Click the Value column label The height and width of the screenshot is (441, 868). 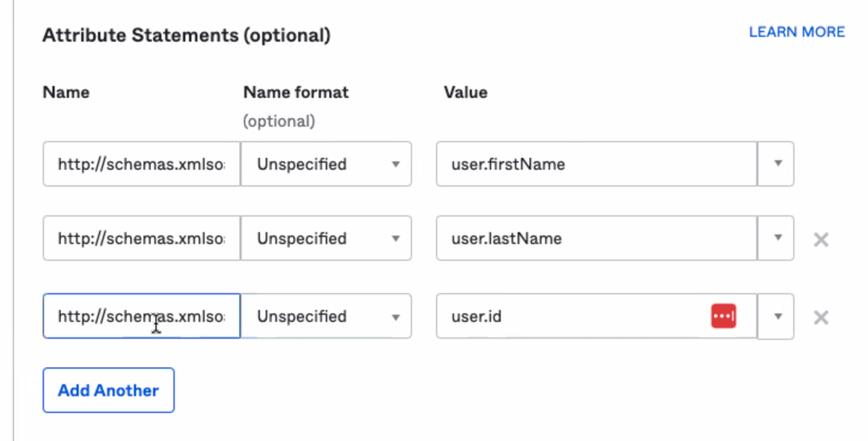[466, 92]
